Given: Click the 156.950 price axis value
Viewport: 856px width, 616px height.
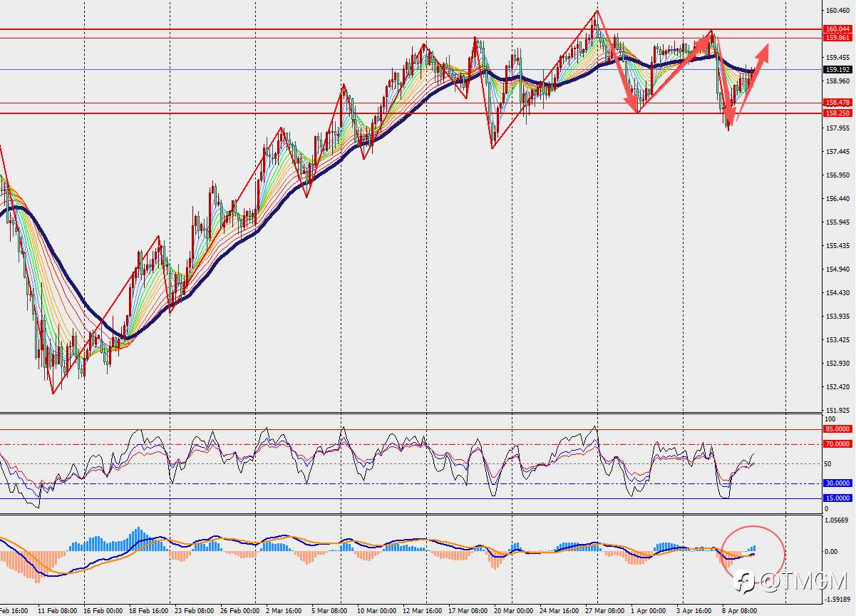Looking at the screenshot, I should click(838, 175).
